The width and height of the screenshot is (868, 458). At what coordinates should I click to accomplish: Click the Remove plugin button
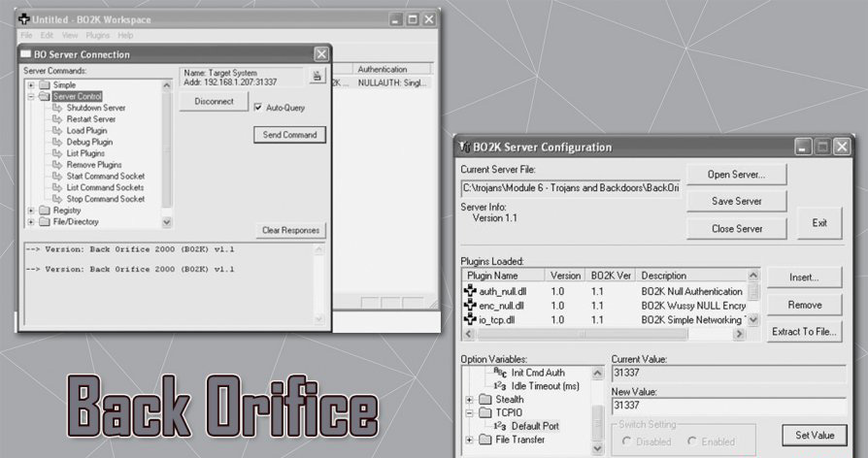804,305
